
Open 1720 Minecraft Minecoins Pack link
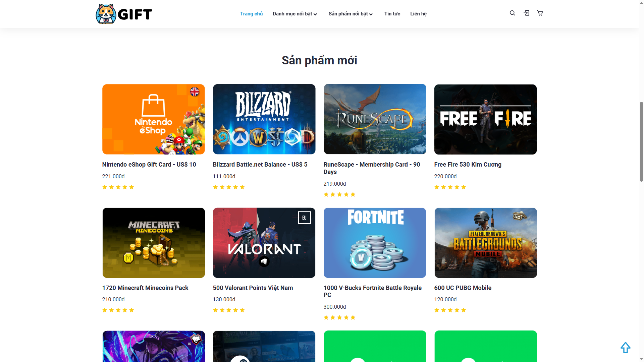tap(145, 288)
